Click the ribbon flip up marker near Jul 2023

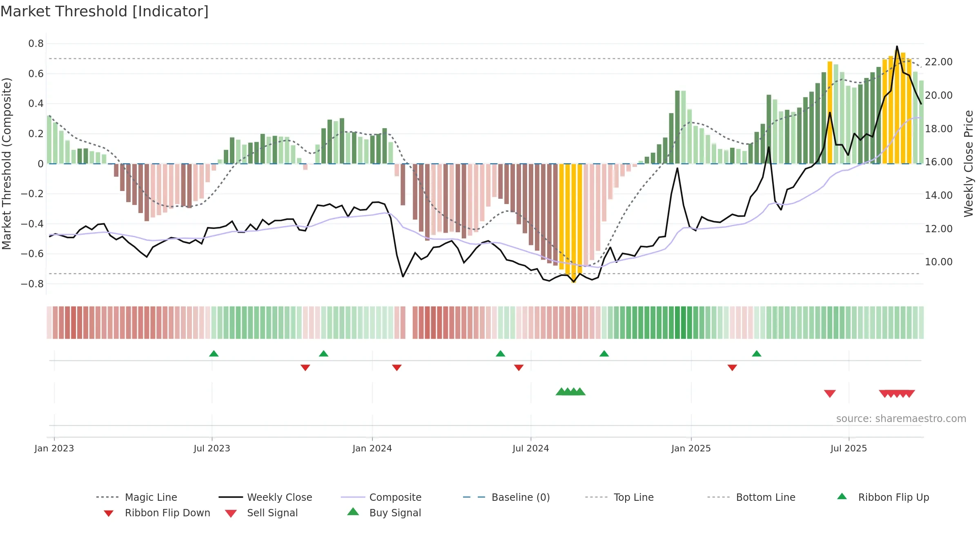(x=214, y=353)
